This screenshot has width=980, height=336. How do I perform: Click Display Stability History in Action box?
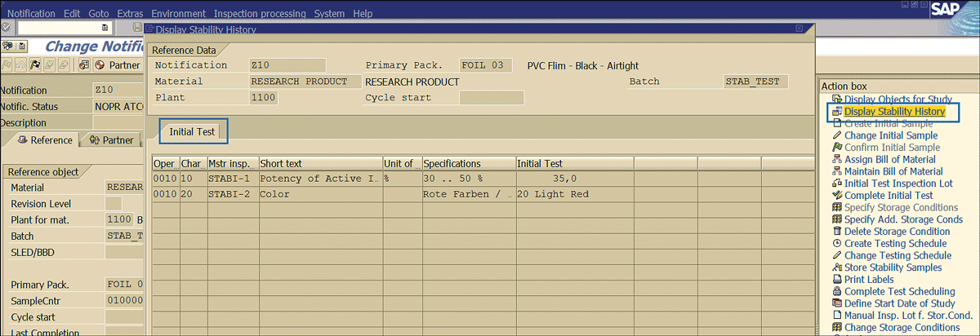(894, 112)
